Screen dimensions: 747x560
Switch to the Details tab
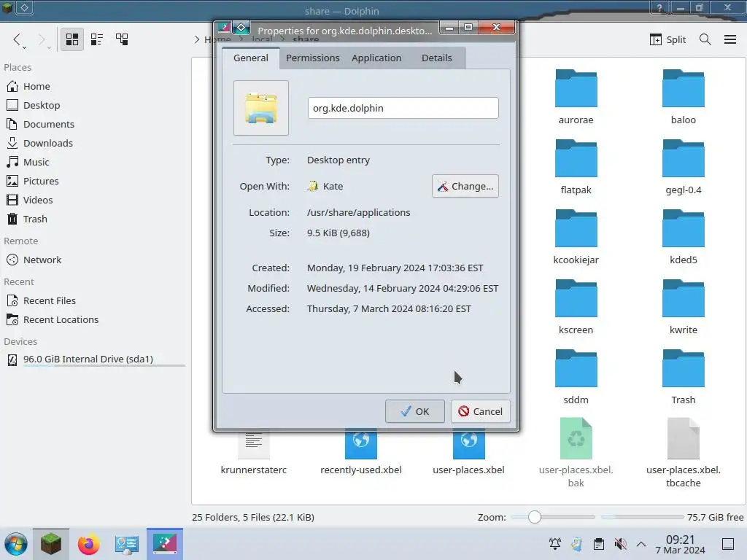click(436, 58)
